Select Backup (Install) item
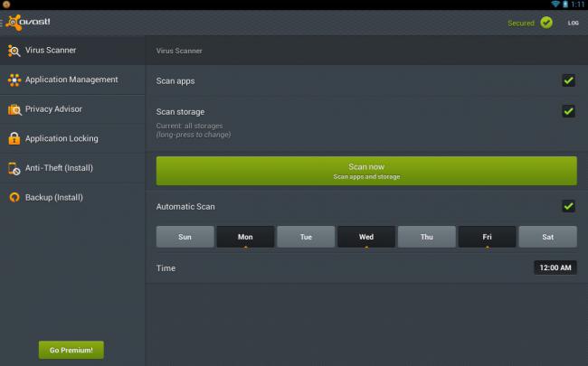Image resolution: width=588 pixels, height=366 pixels. [x=72, y=197]
